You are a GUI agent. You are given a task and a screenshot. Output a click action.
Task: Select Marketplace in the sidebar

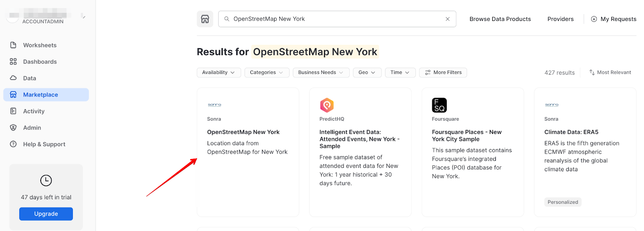pos(46,94)
